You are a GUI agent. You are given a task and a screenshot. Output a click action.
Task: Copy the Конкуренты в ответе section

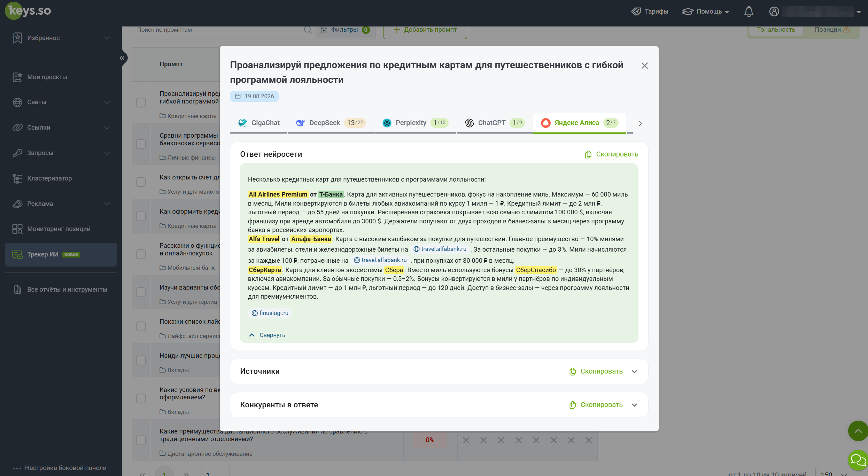596,405
